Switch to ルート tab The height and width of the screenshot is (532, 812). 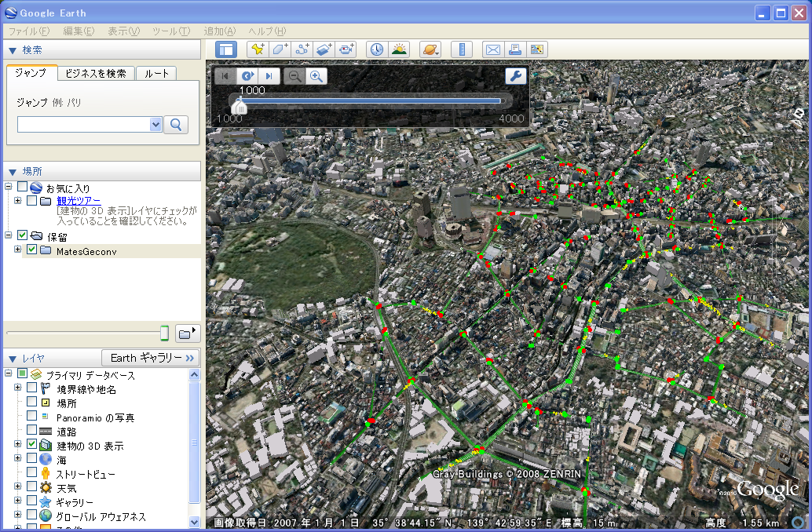(x=157, y=74)
